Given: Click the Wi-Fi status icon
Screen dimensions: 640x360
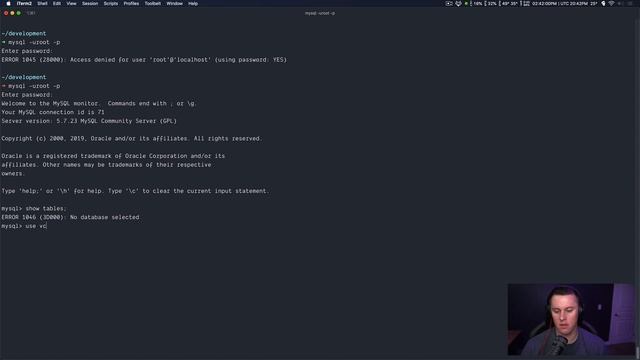Looking at the screenshot, I should tap(611, 3).
